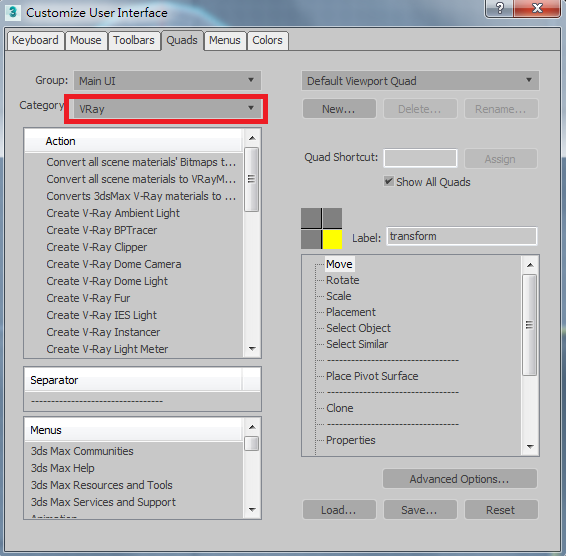Select Rotate in the quad menu tree

click(x=343, y=280)
